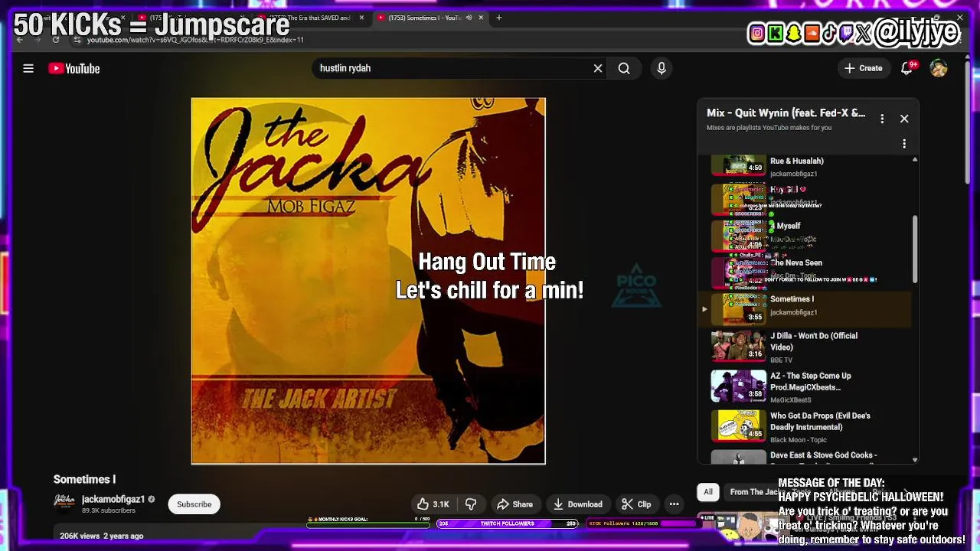Click the Download button

click(x=578, y=504)
